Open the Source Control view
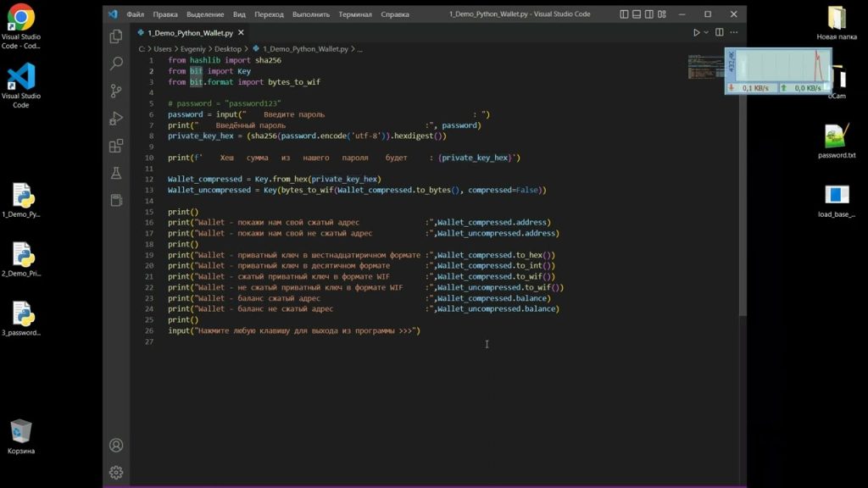This screenshot has width=868, height=488. pos(116,91)
